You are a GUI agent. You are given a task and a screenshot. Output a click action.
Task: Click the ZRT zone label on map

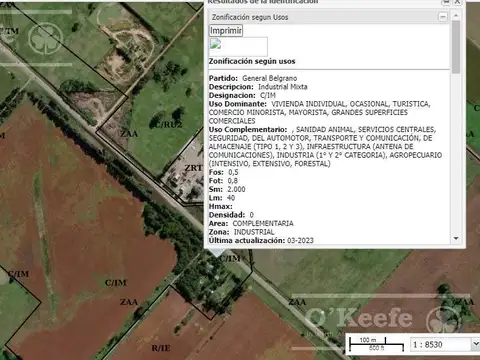click(193, 168)
